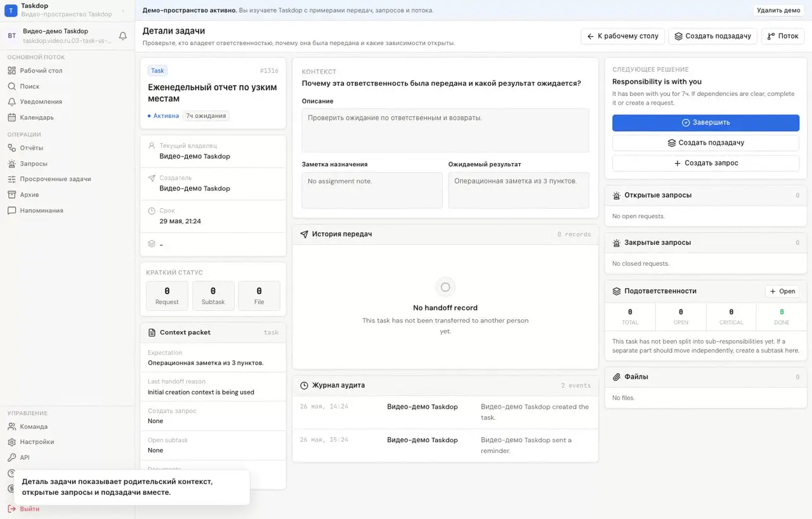Click the Context packet document icon
This screenshot has width=812, height=519.
(x=152, y=332)
